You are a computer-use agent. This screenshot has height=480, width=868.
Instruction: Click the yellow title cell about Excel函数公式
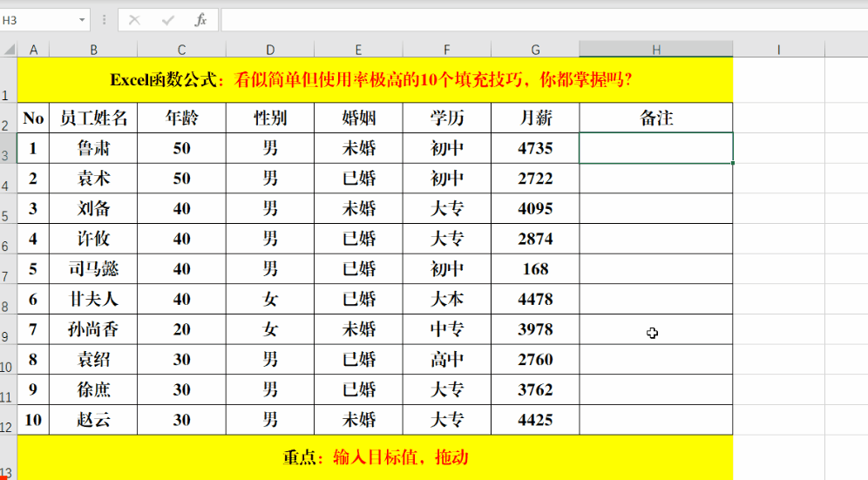click(375, 80)
